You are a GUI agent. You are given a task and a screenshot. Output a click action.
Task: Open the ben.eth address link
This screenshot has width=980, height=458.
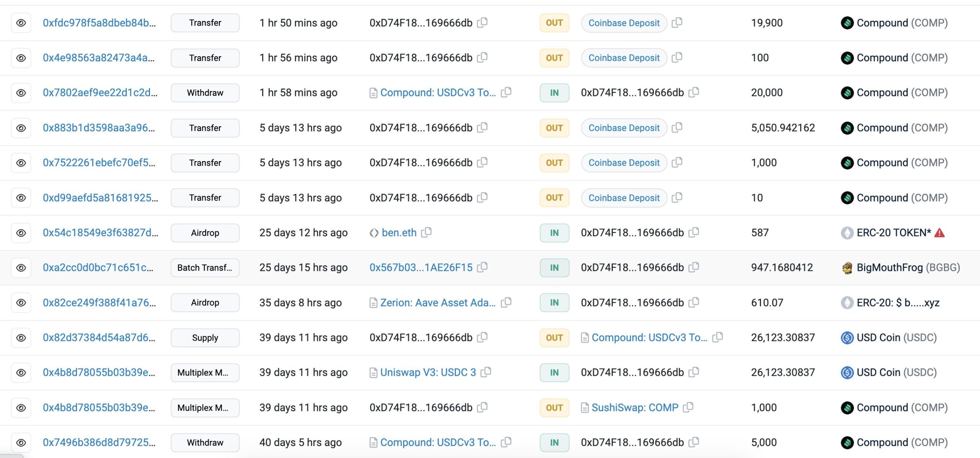399,233
